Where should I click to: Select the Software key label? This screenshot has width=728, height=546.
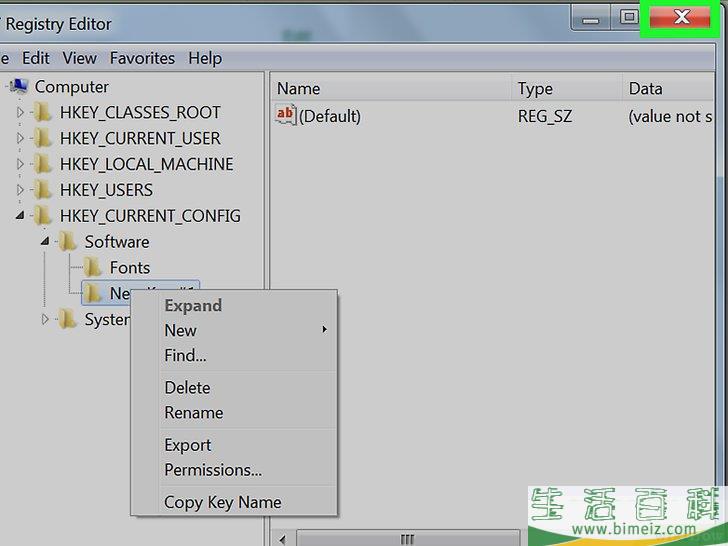tap(117, 242)
